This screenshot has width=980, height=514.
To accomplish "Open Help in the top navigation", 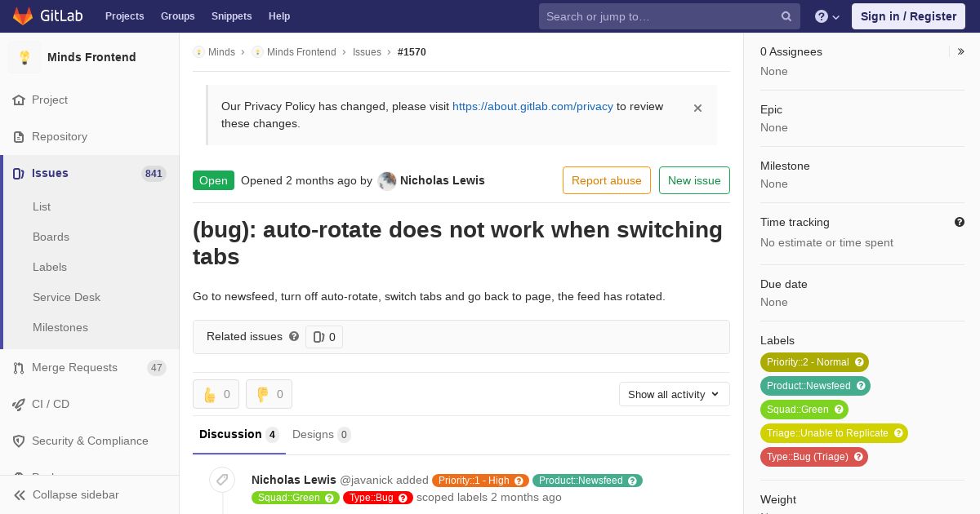I will pyautogui.click(x=279, y=16).
